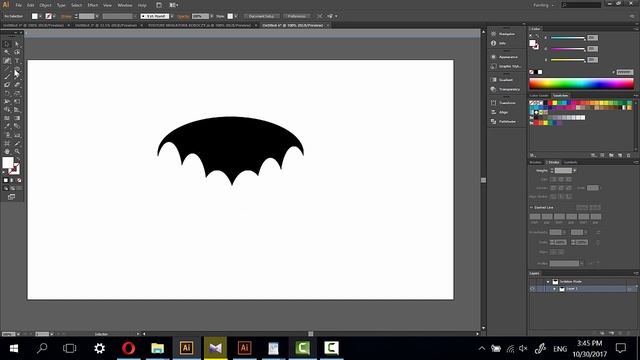Open the workspace switcher dropdown
The height and width of the screenshot is (360, 640).
coord(543,5)
